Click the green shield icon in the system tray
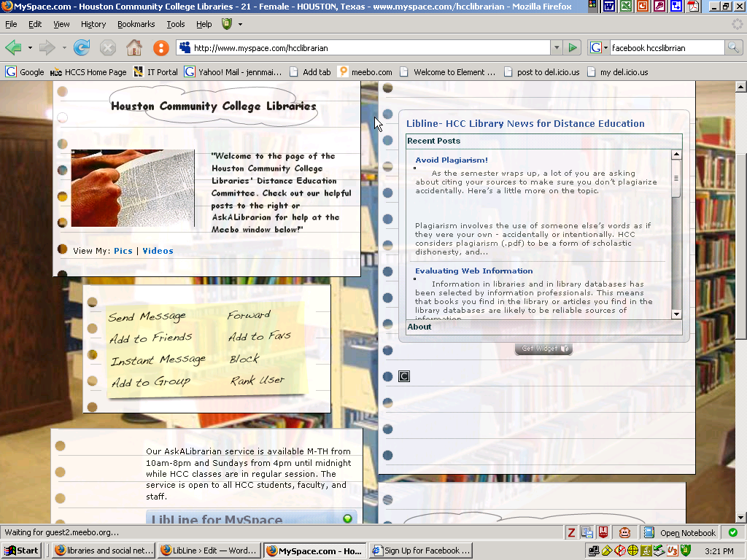The width and height of the screenshot is (747, 560). coord(686,551)
